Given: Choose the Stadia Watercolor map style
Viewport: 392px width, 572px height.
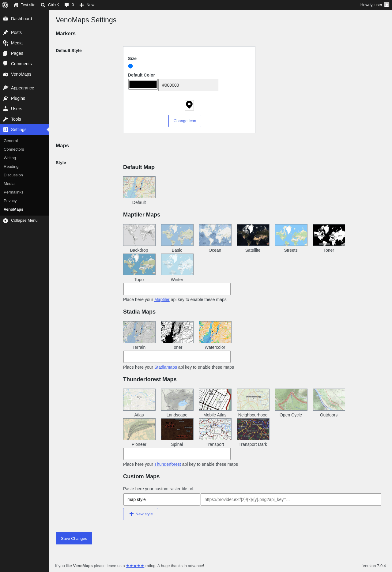Looking at the screenshot, I should 215,332.
